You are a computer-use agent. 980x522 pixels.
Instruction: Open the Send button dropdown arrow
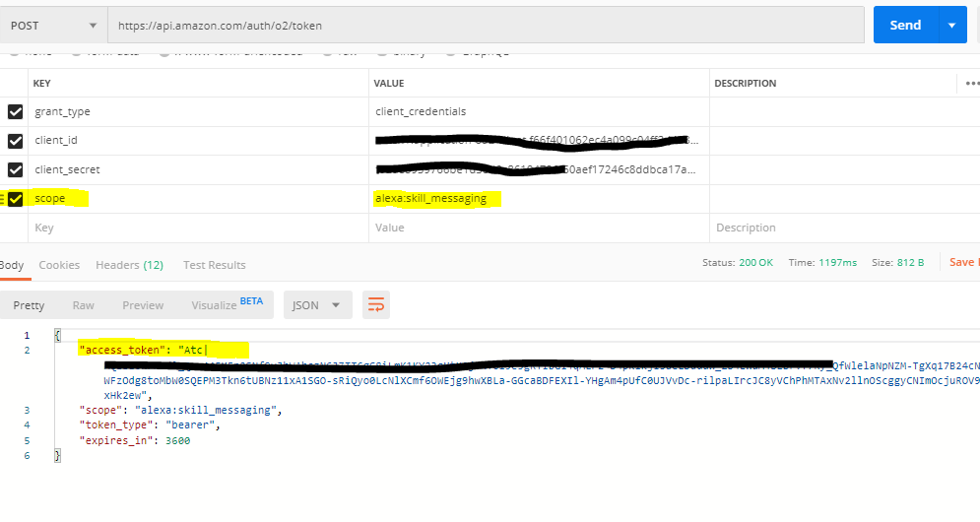point(951,25)
